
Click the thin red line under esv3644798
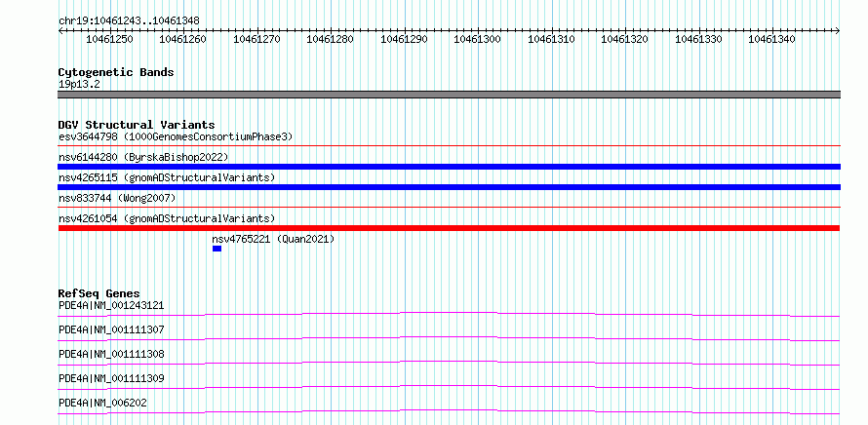[449, 146]
